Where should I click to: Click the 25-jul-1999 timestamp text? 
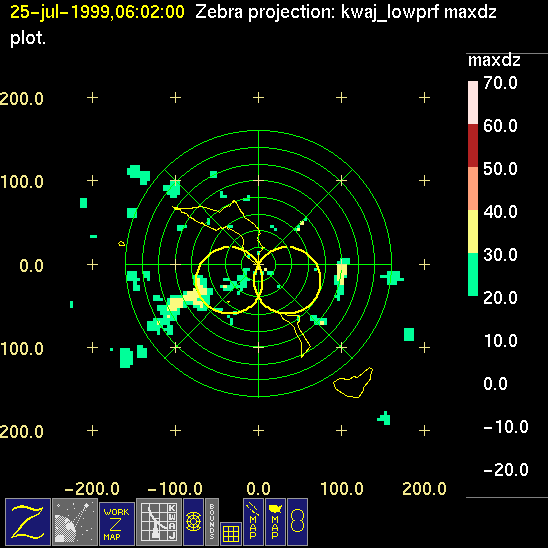tap(97, 12)
